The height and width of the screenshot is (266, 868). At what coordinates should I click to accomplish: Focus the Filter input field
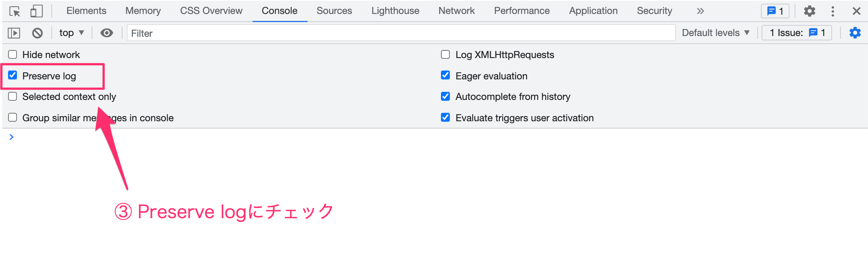click(401, 33)
